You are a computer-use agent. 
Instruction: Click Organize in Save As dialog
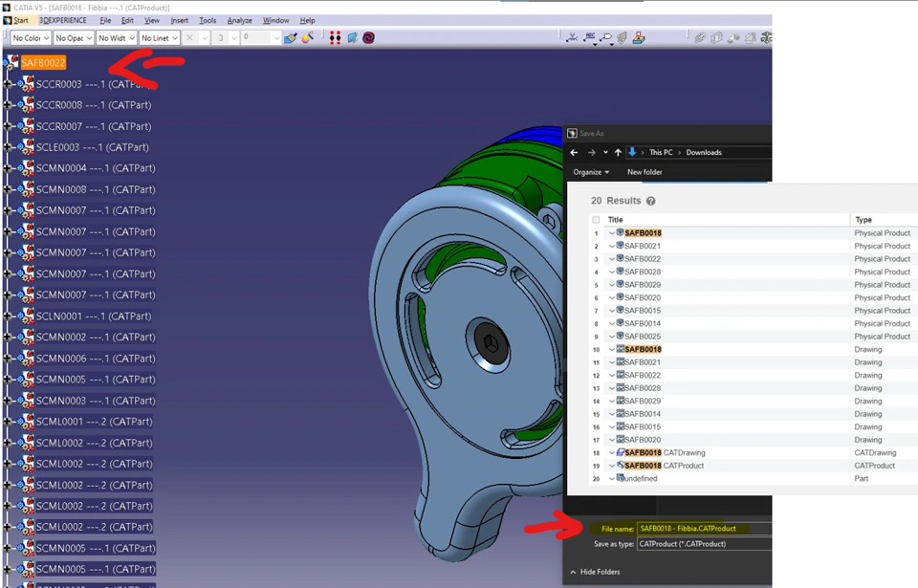591,172
